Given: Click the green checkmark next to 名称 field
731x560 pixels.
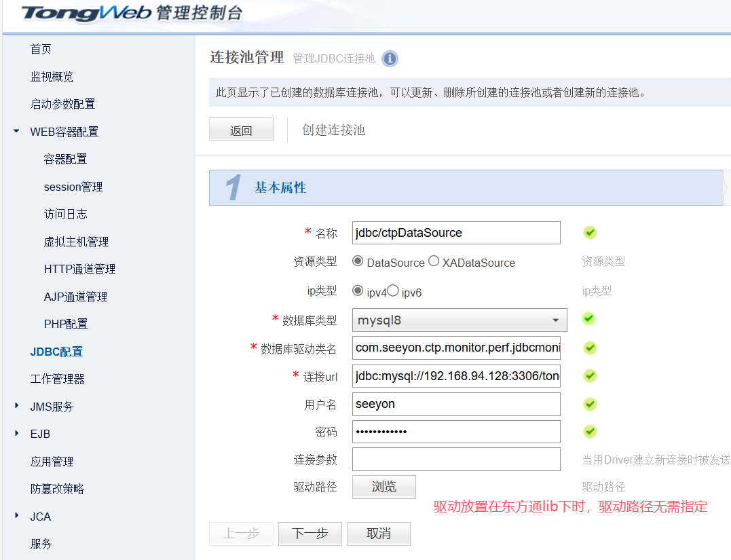Looking at the screenshot, I should 590,232.
